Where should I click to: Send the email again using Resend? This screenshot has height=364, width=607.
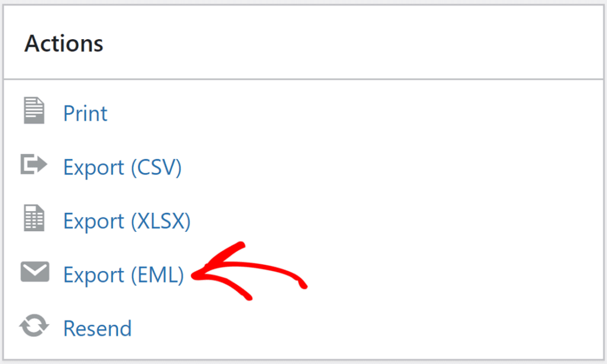pos(97,328)
